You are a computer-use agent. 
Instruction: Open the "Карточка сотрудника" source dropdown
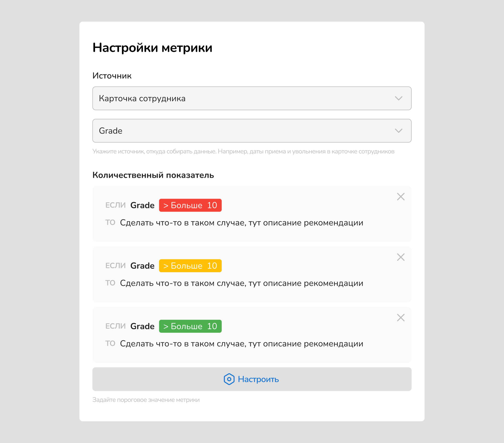pos(252,98)
